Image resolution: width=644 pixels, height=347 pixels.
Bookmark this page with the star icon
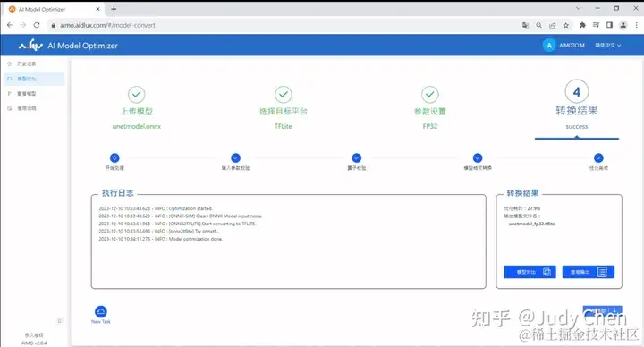(x=566, y=25)
